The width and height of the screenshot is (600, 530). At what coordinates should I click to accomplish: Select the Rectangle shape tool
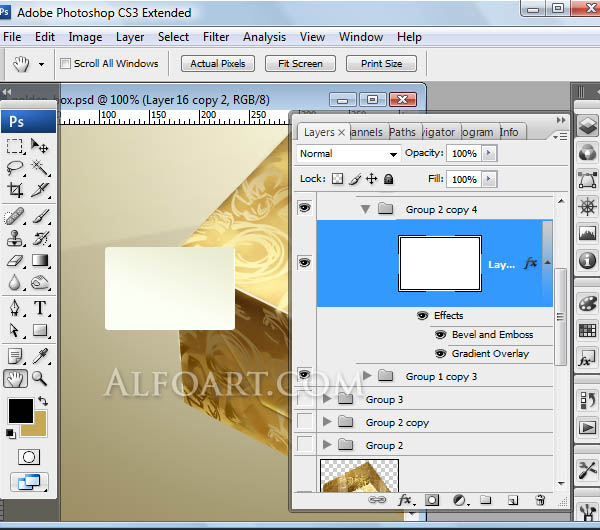pyautogui.click(x=39, y=330)
